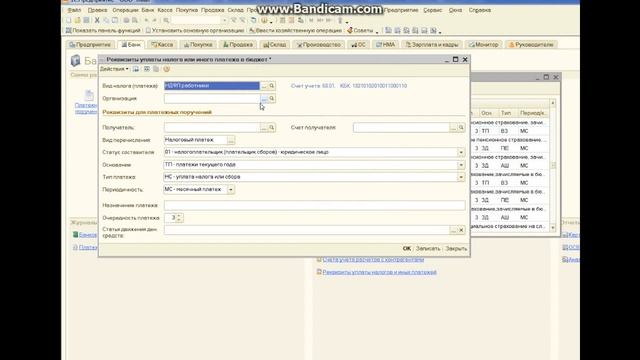Open selection list for Получатель field
Image resolution: width=640 pixels, height=360 pixels.
tap(264, 127)
